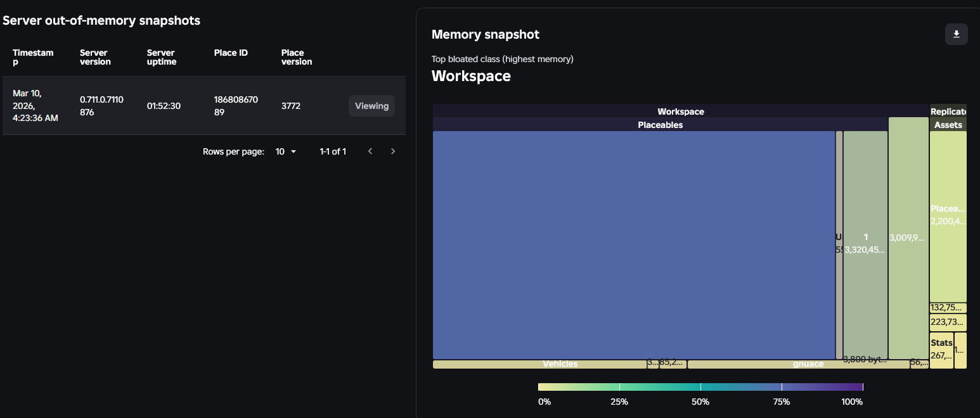Click the Workspace treemap header
Viewport: 980px width, 418px height.
[x=681, y=111]
